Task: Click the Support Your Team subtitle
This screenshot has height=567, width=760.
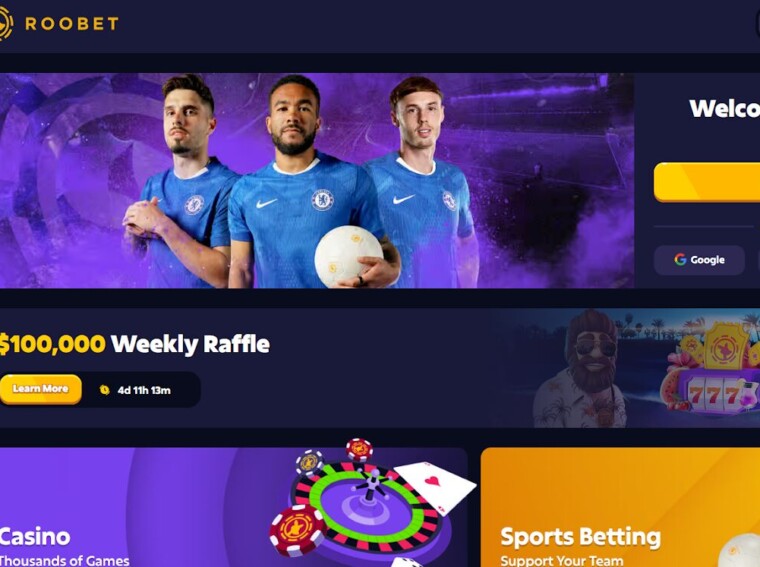Action: tap(562, 561)
